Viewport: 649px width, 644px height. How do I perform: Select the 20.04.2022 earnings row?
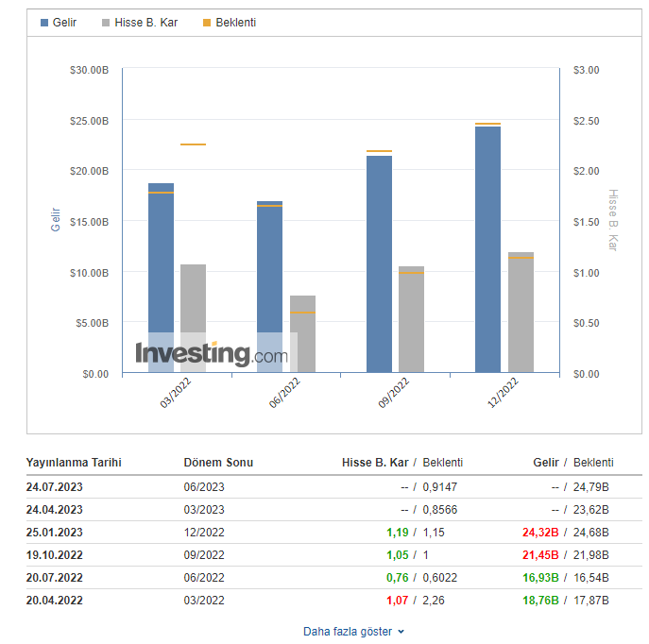(x=320, y=601)
